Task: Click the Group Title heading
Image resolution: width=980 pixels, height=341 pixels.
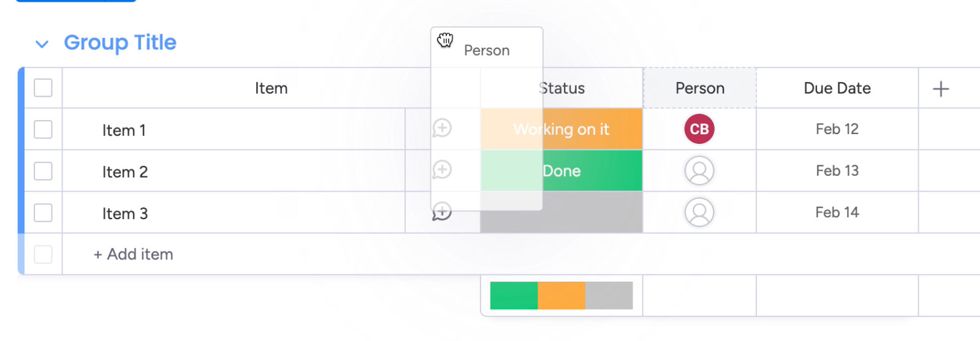Action: 120,42
